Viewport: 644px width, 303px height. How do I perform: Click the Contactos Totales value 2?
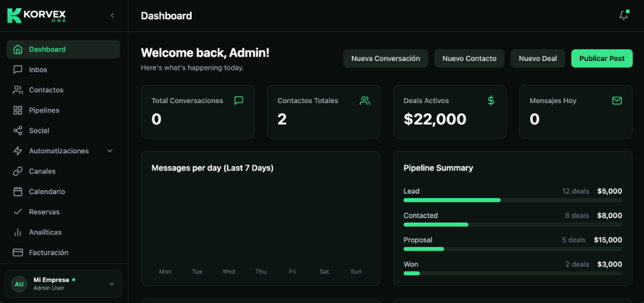point(282,119)
